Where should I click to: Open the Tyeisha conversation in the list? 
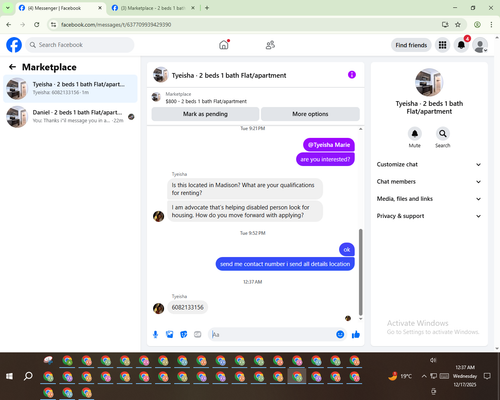click(x=70, y=88)
